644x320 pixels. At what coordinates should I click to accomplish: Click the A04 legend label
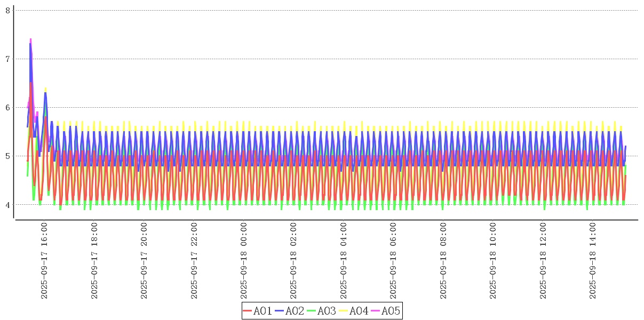click(359, 311)
